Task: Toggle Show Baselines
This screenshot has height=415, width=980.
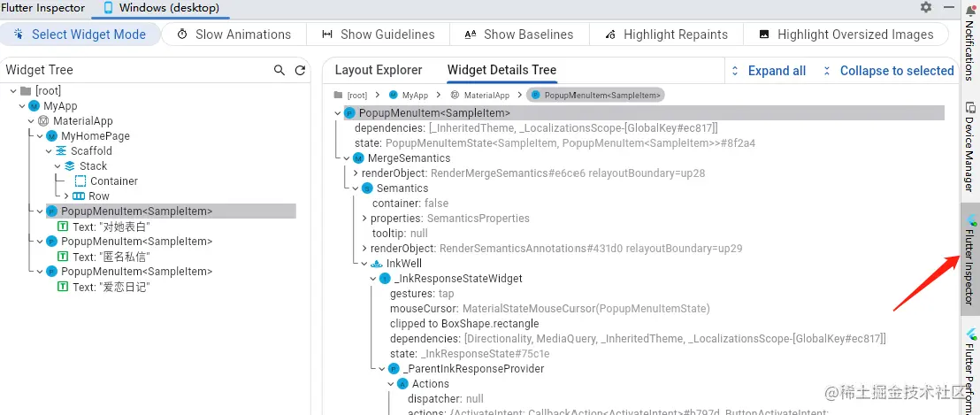Action: coord(519,35)
